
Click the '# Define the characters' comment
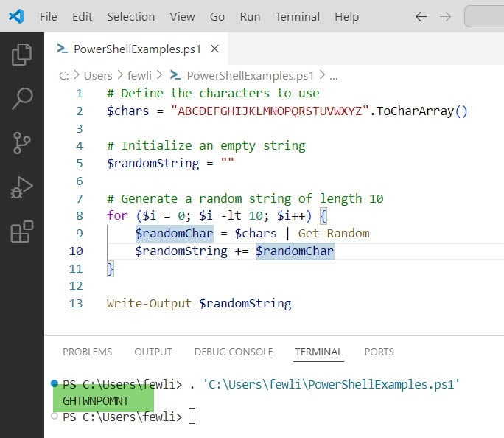[x=213, y=94]
